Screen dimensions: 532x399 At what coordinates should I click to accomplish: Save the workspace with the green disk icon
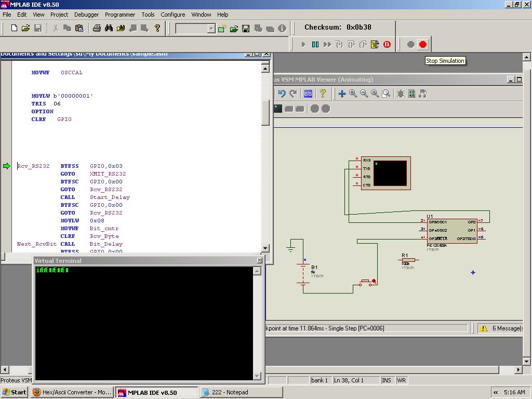[246, 29]
